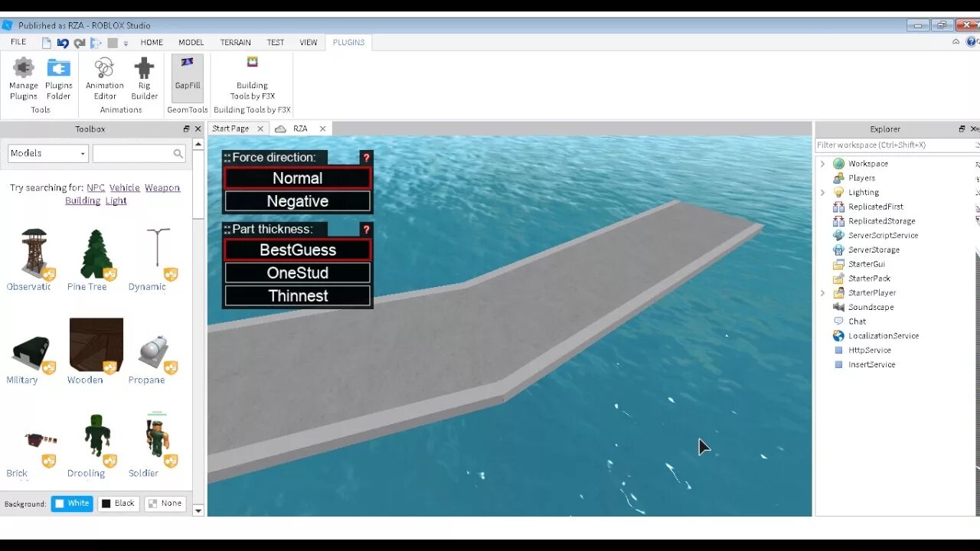Expand the StarterPlayer tree node

[823, 293]
